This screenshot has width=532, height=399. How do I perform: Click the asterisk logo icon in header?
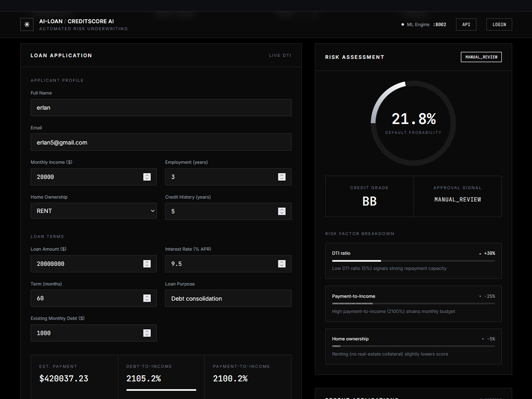tap(27, 24)
